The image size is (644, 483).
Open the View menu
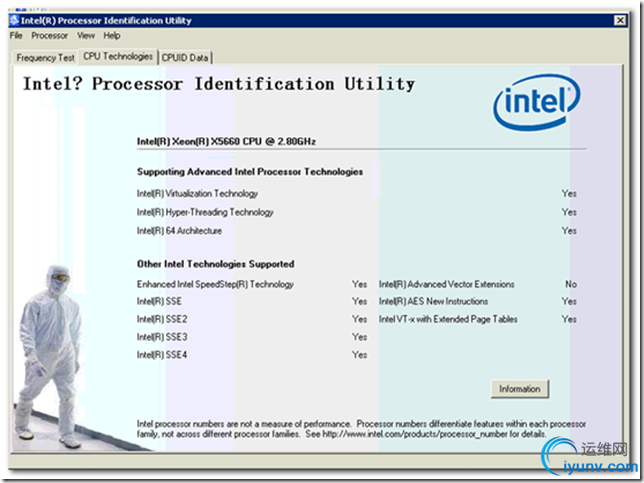click(x=86, y=36)
